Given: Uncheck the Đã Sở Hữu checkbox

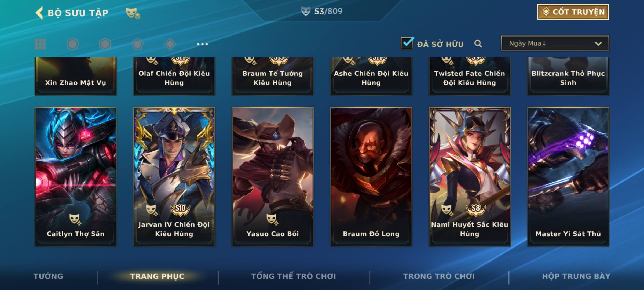Looking at the screenshot, I should pos(407,43).
